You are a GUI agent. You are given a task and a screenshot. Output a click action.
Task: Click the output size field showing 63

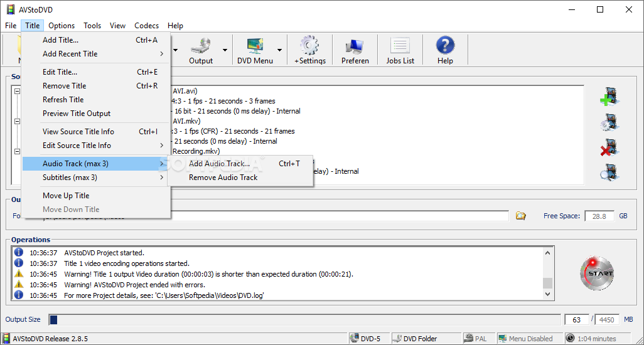click(577, 319)
